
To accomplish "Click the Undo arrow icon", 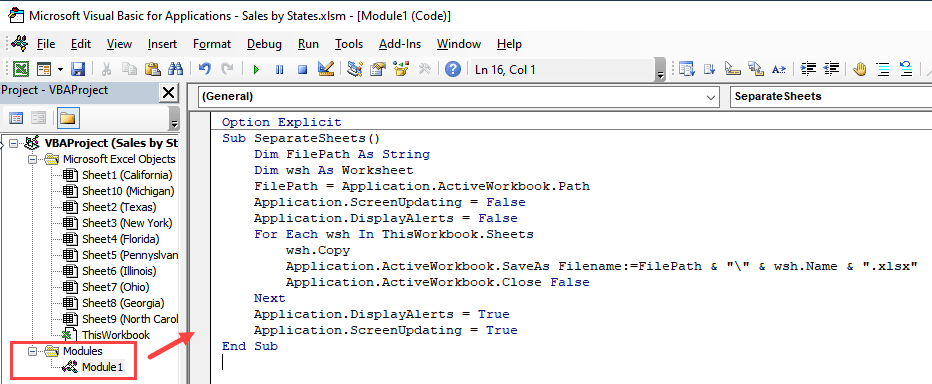I will pos(204,70).
